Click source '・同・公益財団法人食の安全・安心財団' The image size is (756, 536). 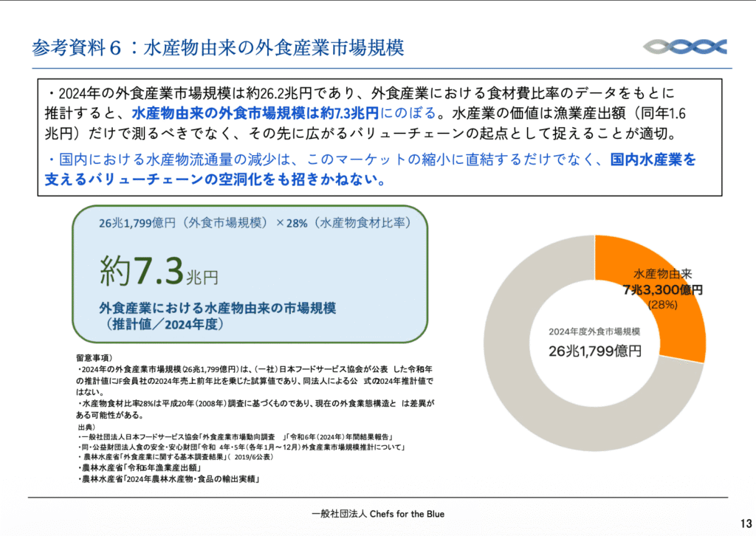click(x=241, y=447)
